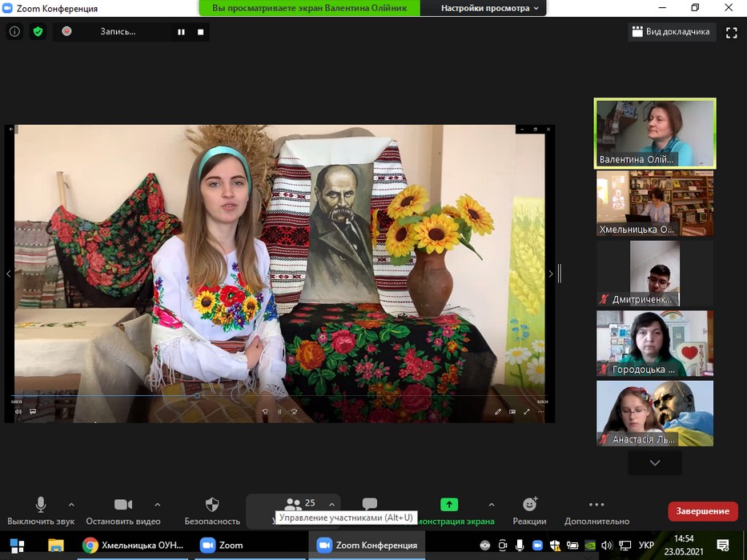The width and height of the screenshot is (747, 560).
Task: Click the video player mini view icon
Action: (x=512, y=412)
